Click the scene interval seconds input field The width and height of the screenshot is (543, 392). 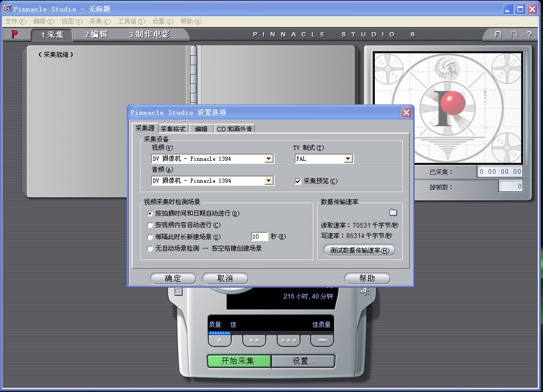259,237
